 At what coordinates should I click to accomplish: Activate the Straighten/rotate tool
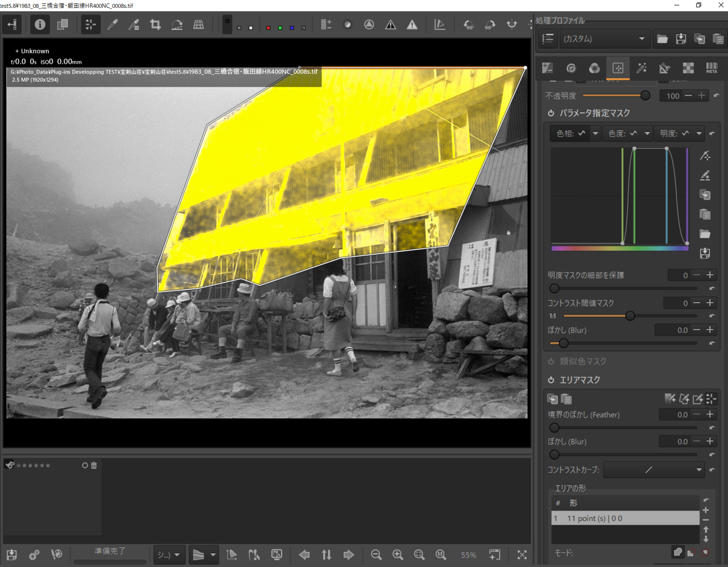point(177,25)
